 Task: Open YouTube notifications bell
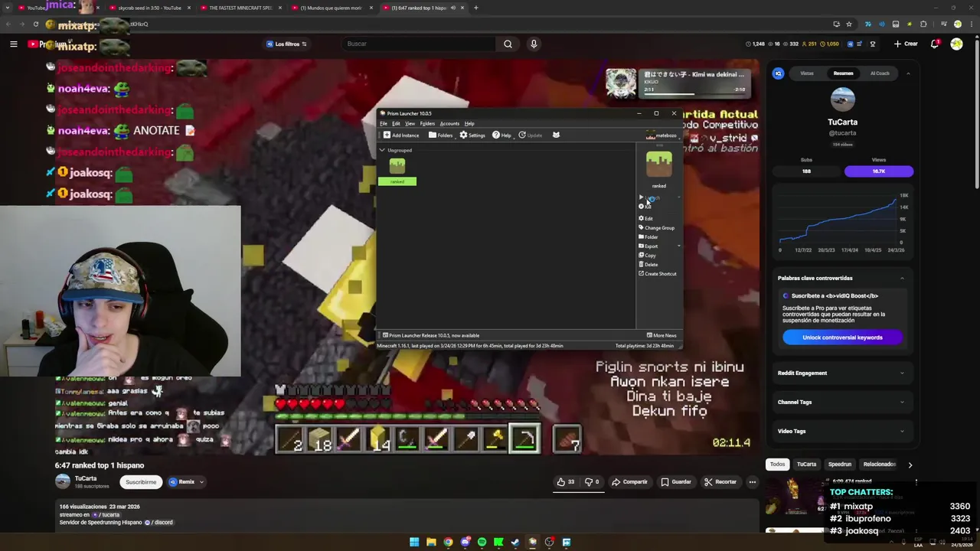[935, 44]
